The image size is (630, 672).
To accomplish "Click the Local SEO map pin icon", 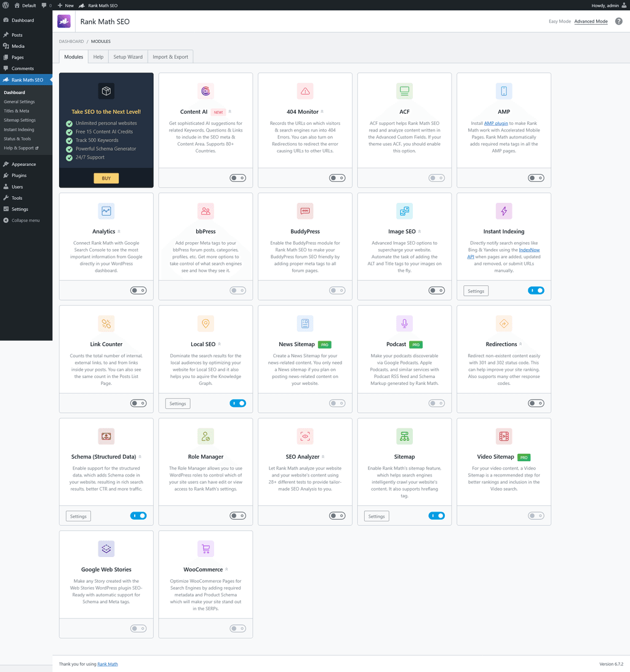I will [205, 323].
